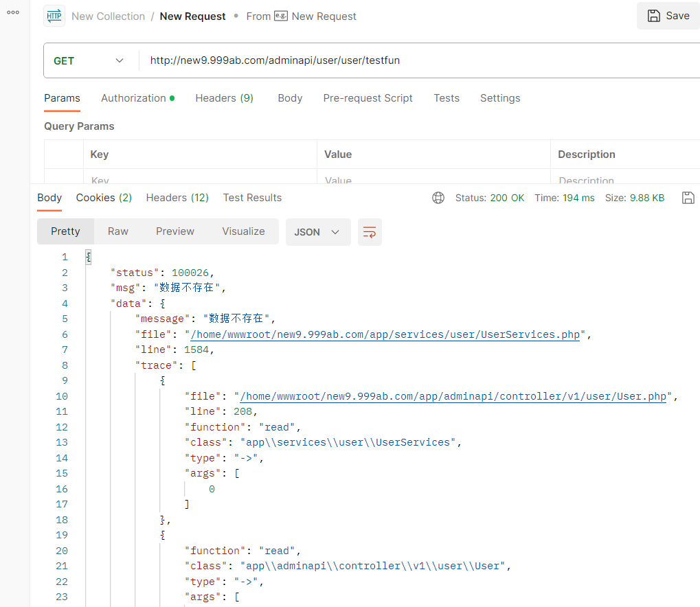View the Cookies (2) tab
This screenshot has height=607, width=700.
[x=104, y=198]
